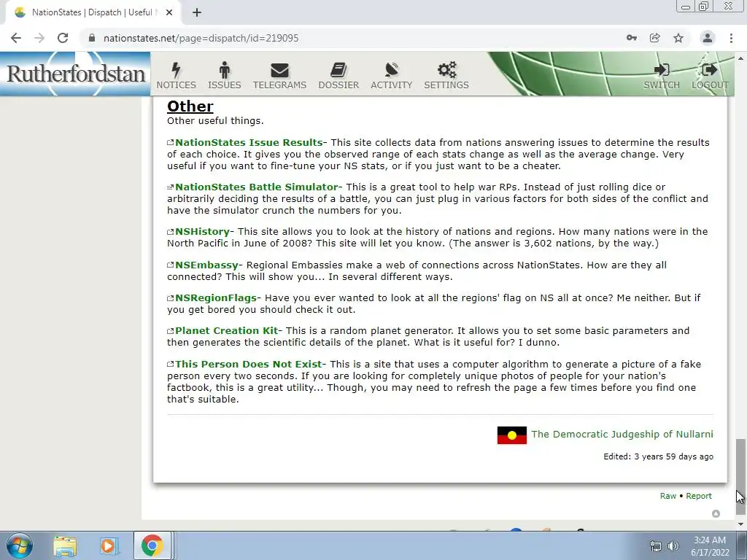Reload the page with the refresh icon
This screenshot has width=747, height=560.
(x=63, y=38)
